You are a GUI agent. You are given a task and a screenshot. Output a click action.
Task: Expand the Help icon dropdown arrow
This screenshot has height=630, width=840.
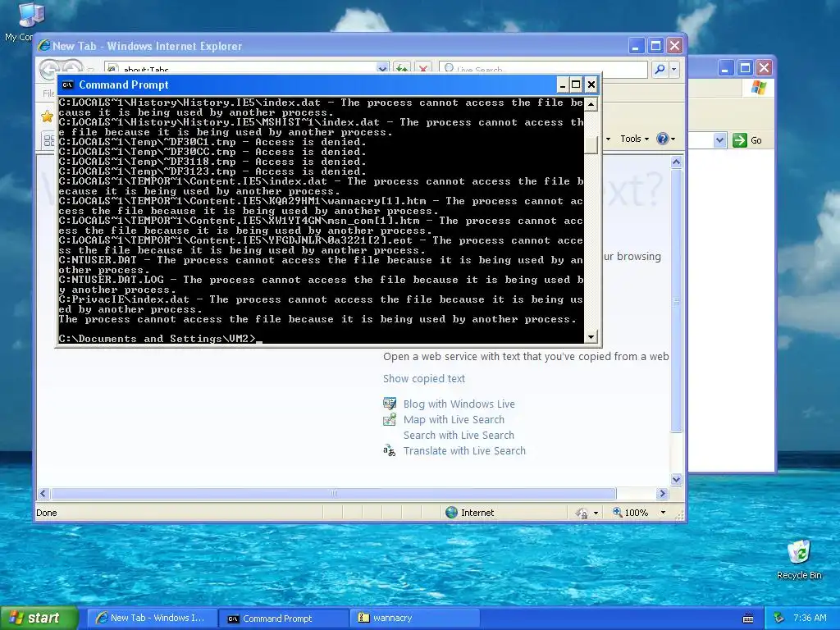pyautogui.click(x=673, y=139)
